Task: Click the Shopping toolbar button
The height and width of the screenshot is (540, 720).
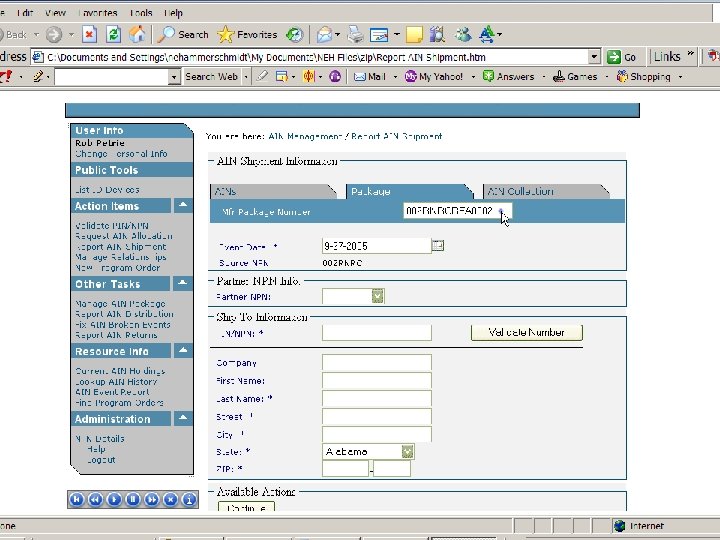Action: [643, 77]
